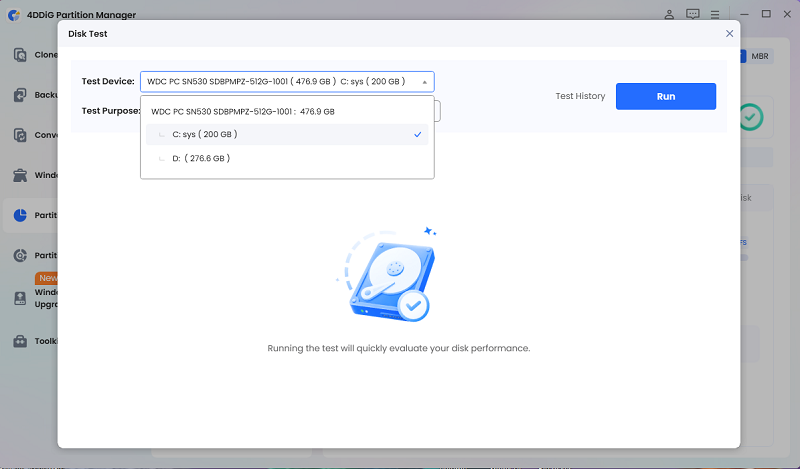Close the Disk Test dialog
800x469 pixels.
click(x=730, y=34)
